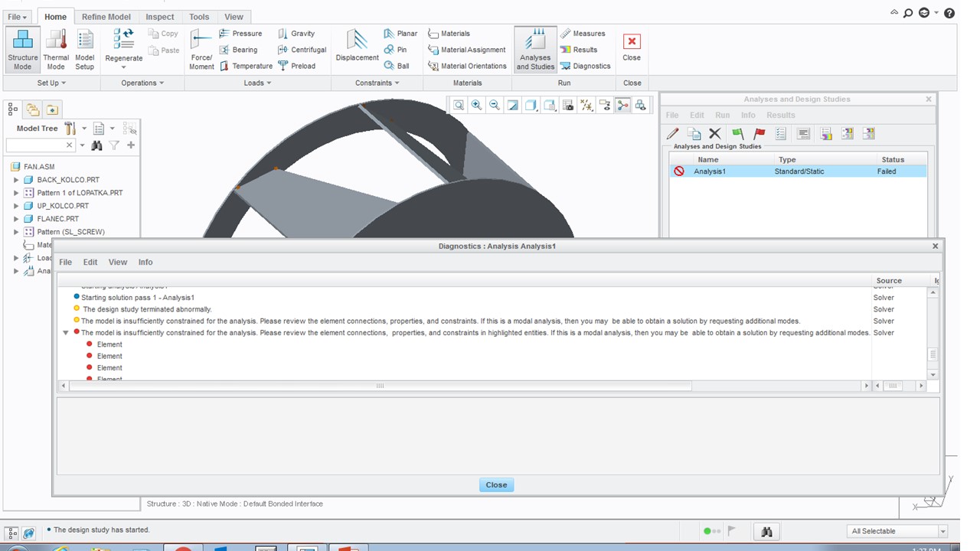Switch to Thermal Mode
The image size is (980, 551).
(56, 50)
